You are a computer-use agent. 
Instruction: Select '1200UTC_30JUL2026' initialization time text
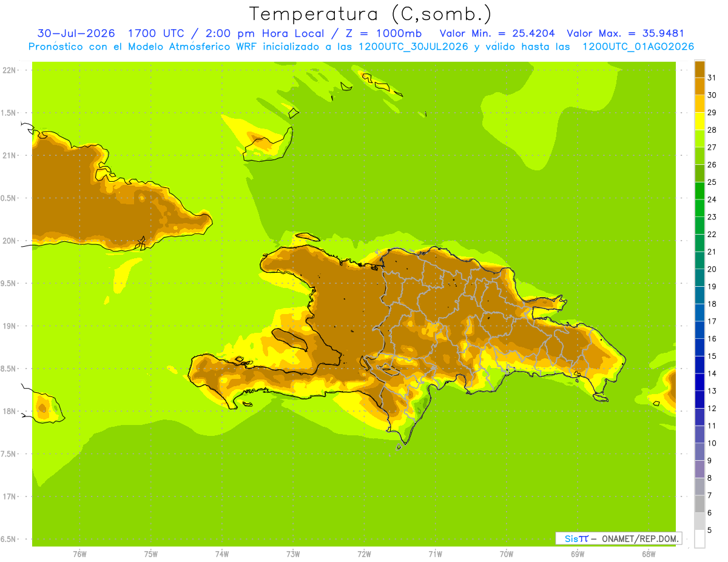pos(414,47)
